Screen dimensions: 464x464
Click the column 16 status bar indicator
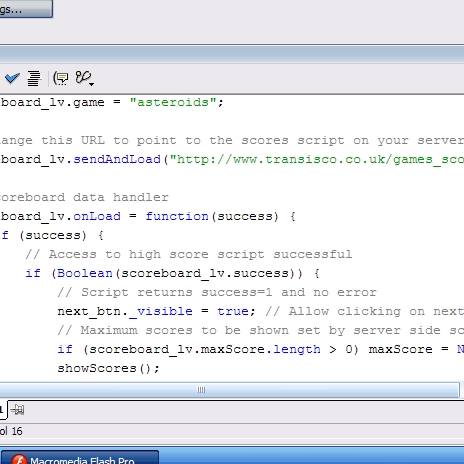[x=11, y=431]
